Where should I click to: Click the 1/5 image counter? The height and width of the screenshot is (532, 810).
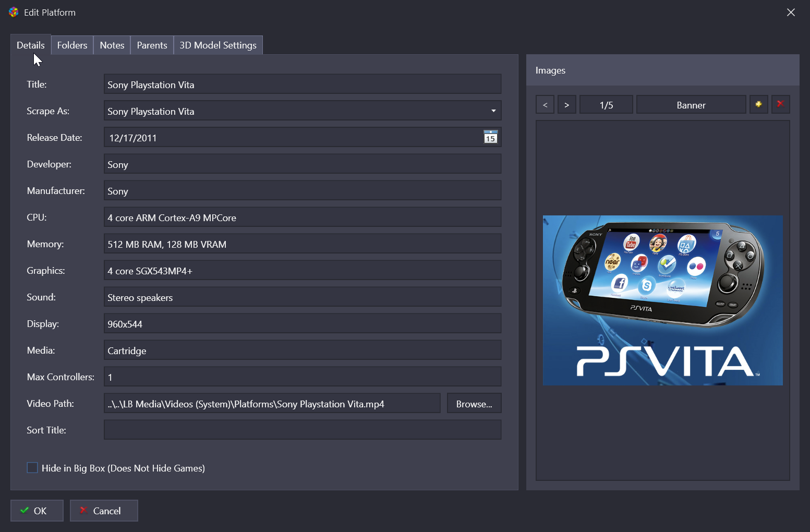tap(606, 104)
